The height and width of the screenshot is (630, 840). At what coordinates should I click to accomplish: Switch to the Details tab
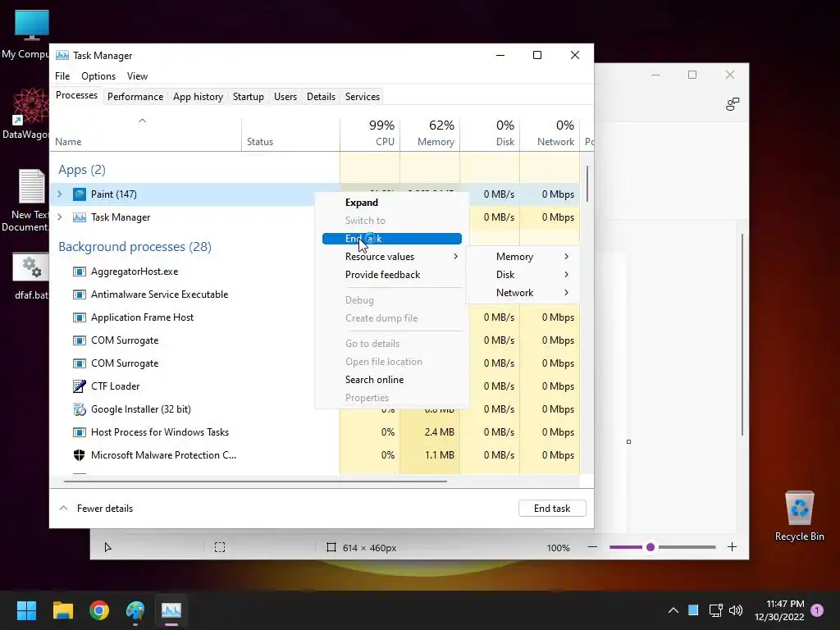[321, 97]
